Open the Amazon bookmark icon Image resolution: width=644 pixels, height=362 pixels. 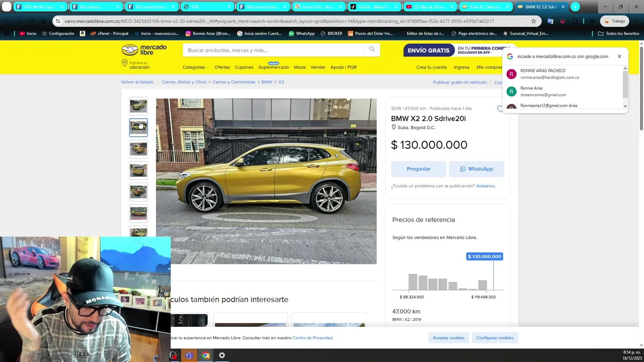[83, 34]
